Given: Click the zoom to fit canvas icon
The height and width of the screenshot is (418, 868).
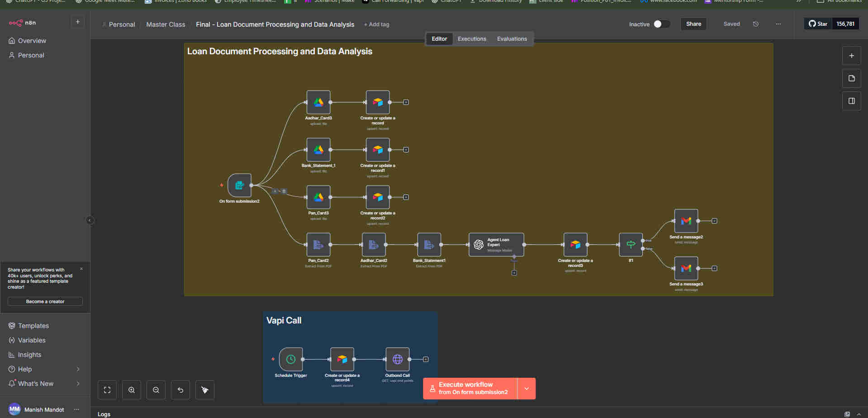Looking at the screenshot, I should [107, 390].
